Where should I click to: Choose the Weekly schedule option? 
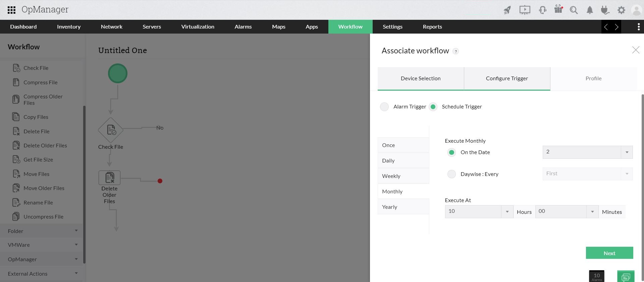point(403,176)
